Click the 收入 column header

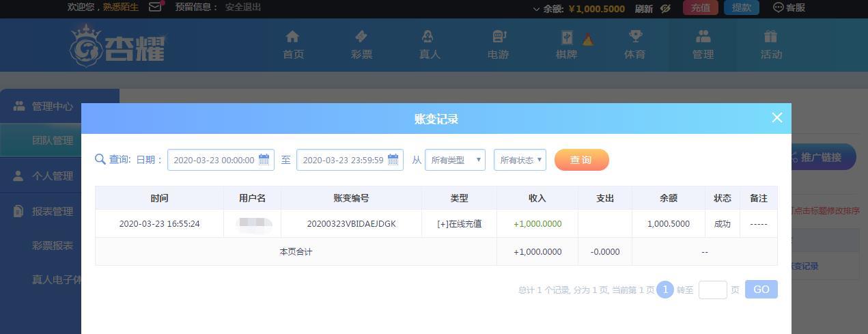pyautogui.click(x=537, y=198)
